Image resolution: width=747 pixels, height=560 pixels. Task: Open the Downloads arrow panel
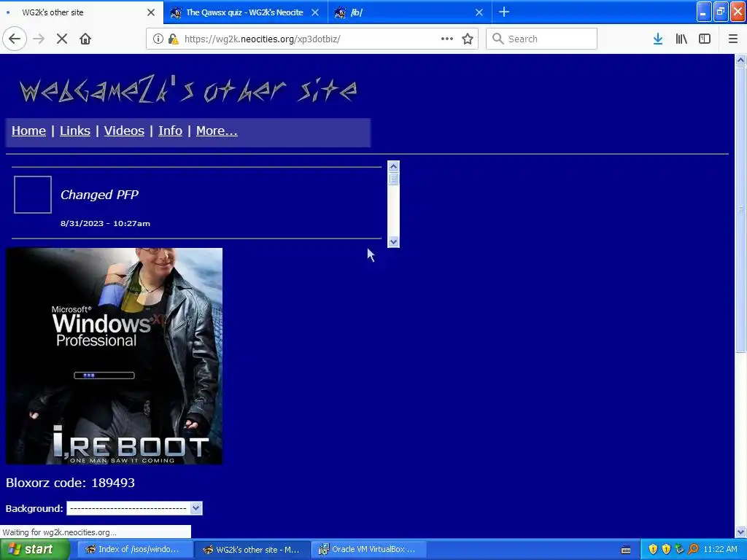coord(658,39)
